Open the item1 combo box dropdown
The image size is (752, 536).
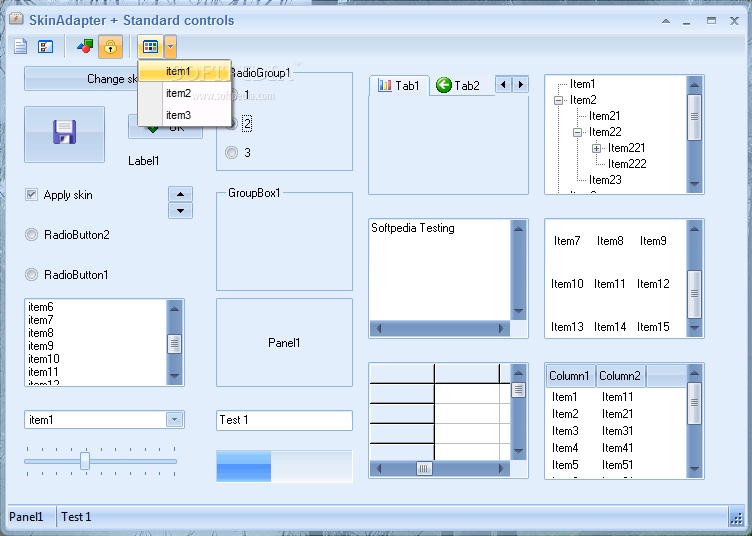coord(175,419)
